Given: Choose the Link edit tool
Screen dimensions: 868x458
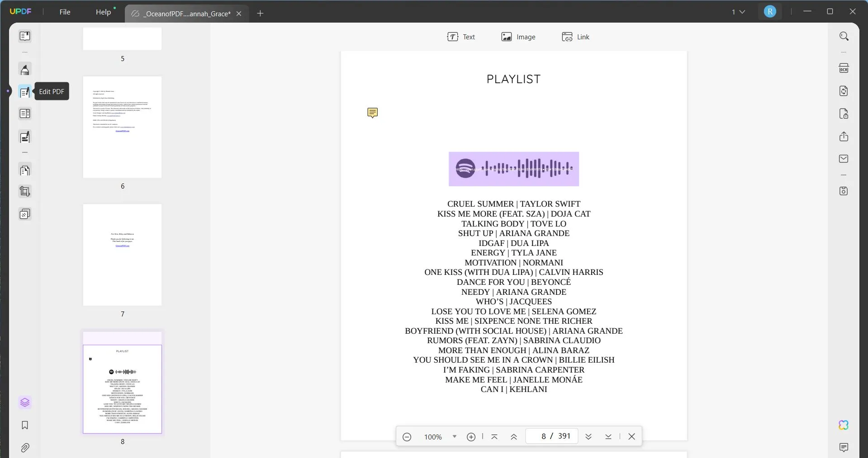Looking at the screenshot, I should click(x=575, y=37).
